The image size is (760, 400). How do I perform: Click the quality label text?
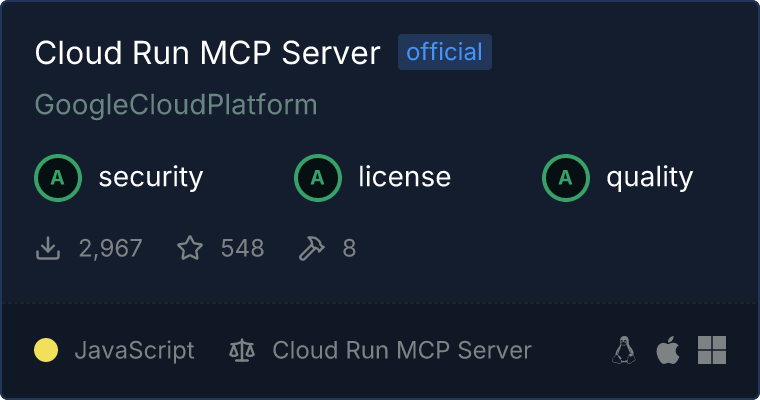coord(649,178)
